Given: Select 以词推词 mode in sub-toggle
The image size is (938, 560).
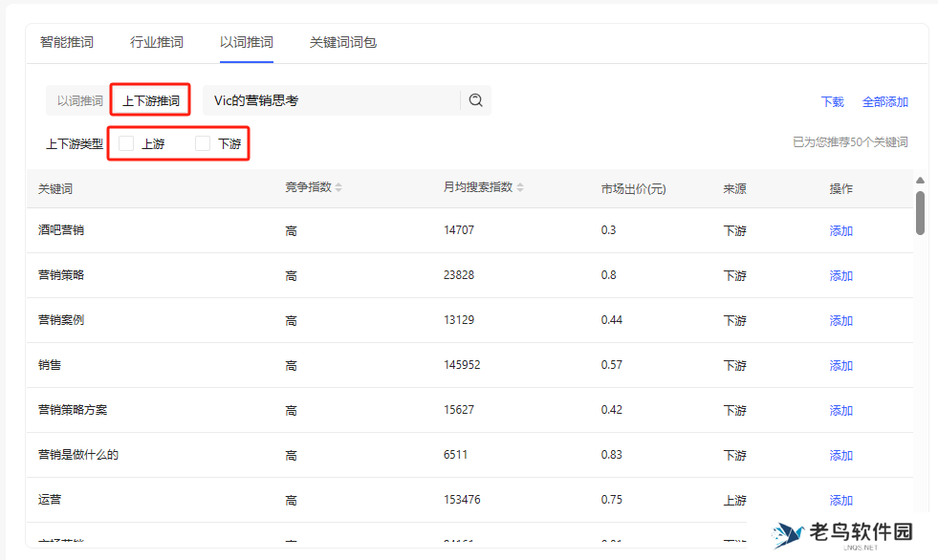Looking at the screenshot, I should coord(79,100).
